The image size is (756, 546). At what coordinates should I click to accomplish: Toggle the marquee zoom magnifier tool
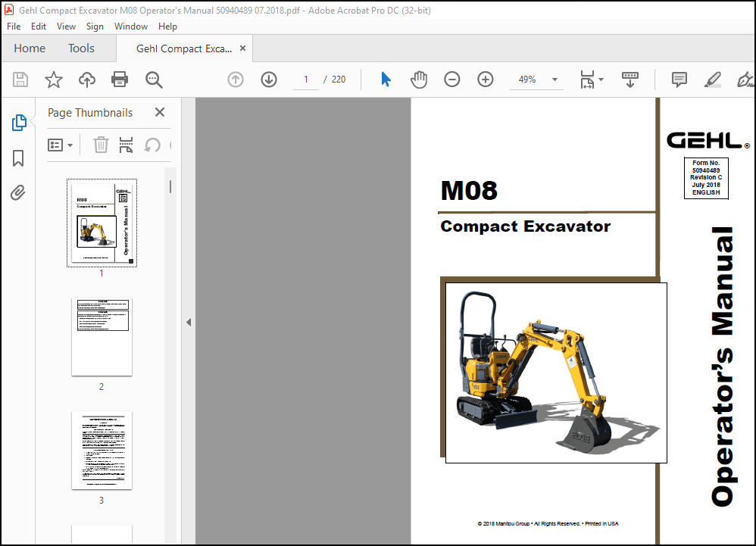(x=153, y=79)
